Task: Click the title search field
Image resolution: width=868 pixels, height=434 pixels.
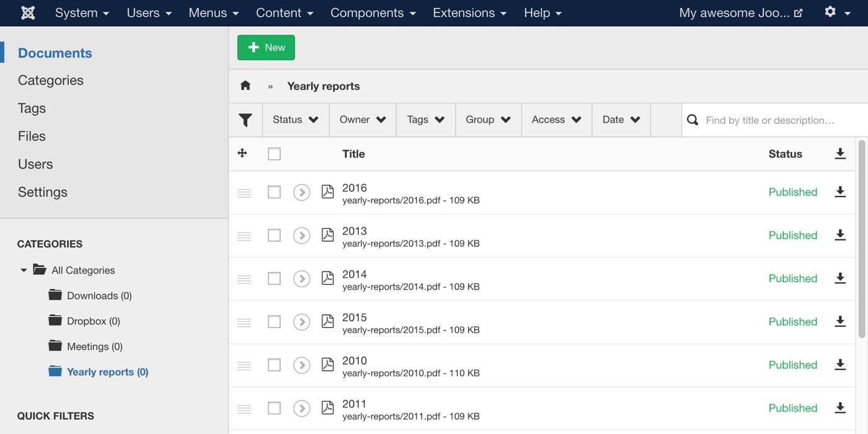Action: (x=781, y=120)
